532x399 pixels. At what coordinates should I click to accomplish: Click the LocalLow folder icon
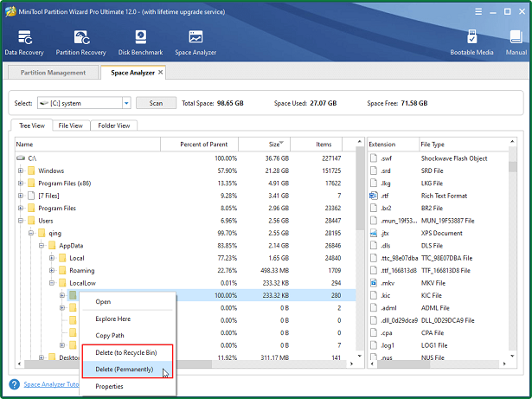[x=62, y=283]
